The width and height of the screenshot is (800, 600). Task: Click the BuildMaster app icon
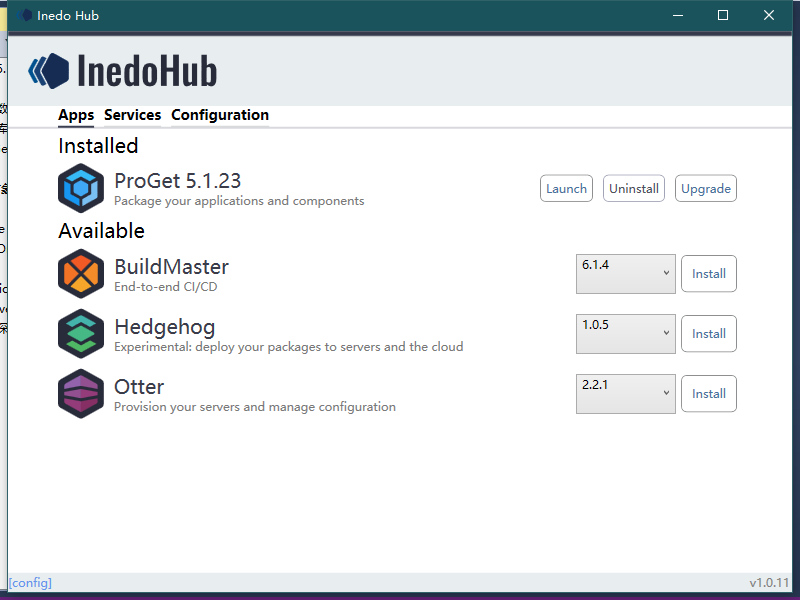(x=81, y=274)
